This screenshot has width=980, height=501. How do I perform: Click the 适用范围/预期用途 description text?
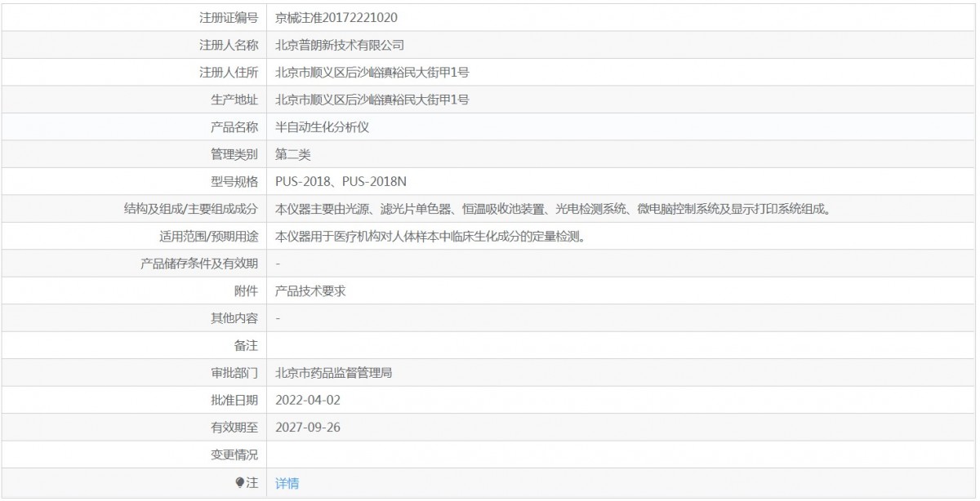[430, 237]
